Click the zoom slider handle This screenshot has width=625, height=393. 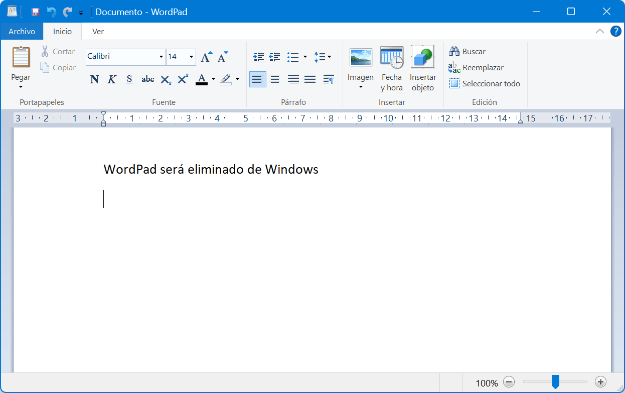click(555, 382)
